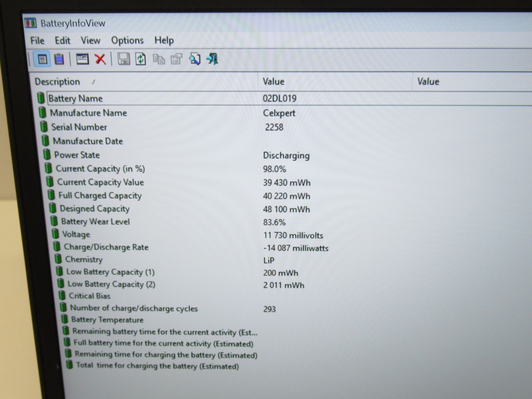The image size is (532, 399).
Task: Open the Edit menu
Action: click(62, 41)
